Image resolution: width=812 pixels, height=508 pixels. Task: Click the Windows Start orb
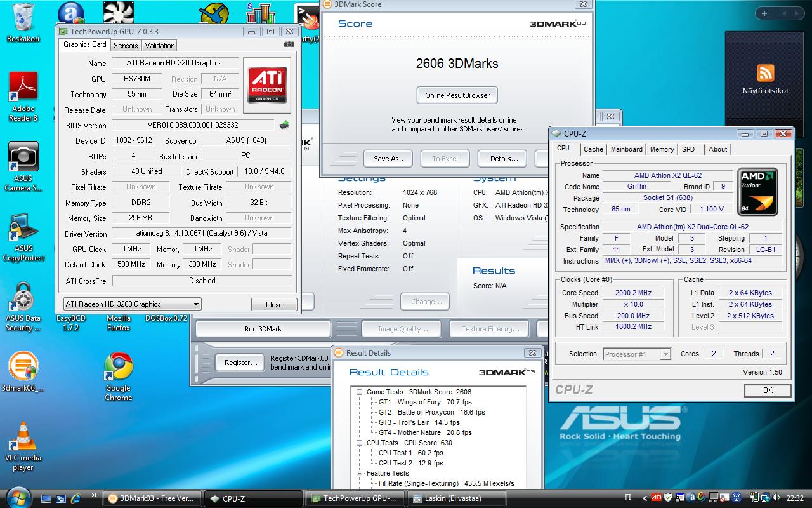tap(18, 497)
